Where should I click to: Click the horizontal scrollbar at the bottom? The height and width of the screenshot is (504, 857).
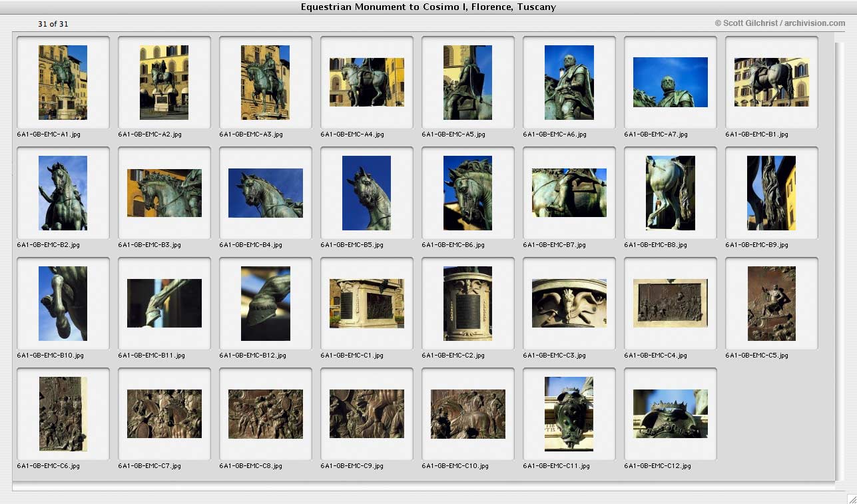(423, 487)
